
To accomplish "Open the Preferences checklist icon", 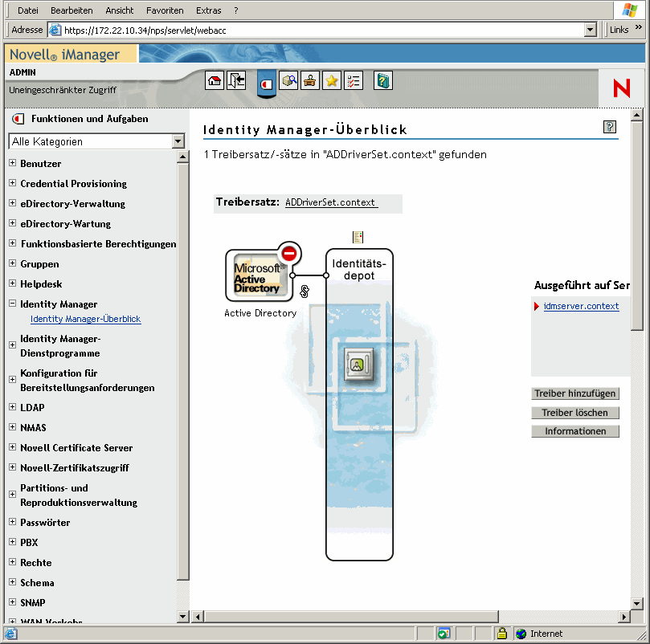I will [x=354, y=80].
